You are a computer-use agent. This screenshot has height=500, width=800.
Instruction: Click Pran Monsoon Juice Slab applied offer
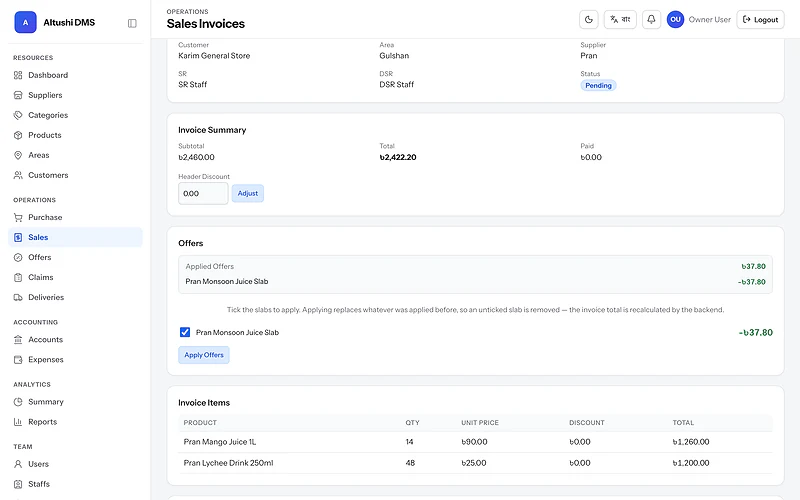(227, 281)
